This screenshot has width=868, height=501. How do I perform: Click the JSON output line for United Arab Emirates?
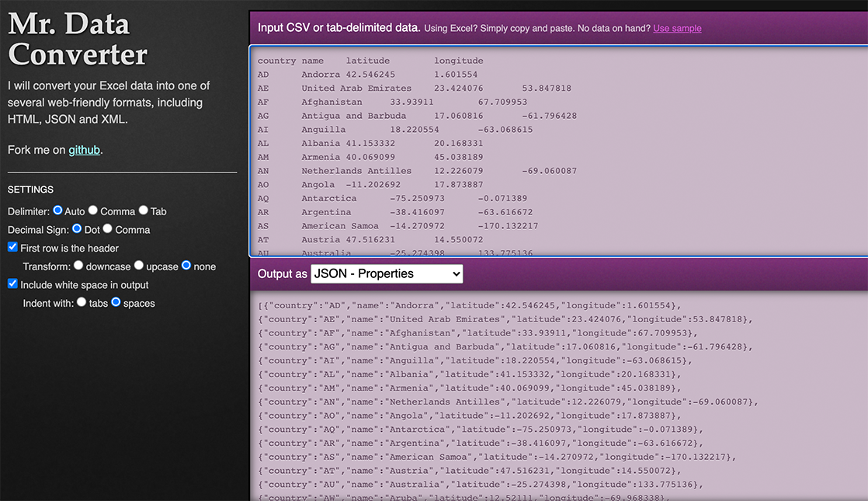click(x=505, y=319)
